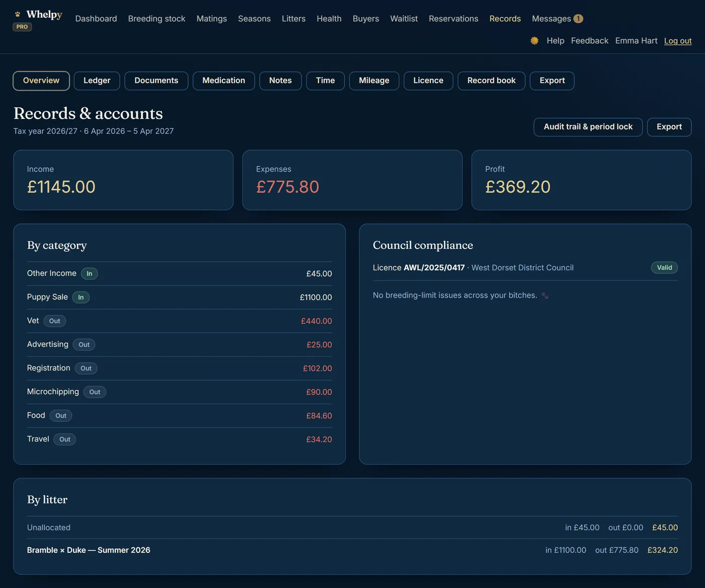Select Records in the top navigation

click(505, 19)
